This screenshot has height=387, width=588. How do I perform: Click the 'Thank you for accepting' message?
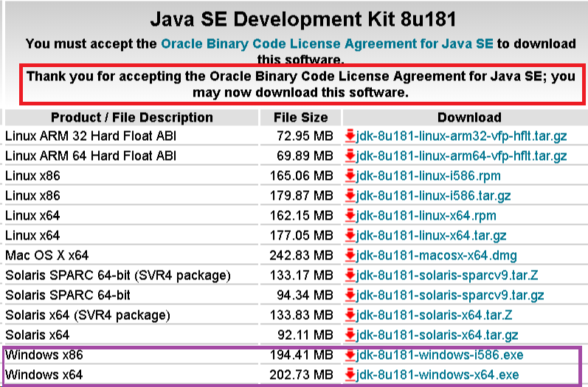[301, 84]
